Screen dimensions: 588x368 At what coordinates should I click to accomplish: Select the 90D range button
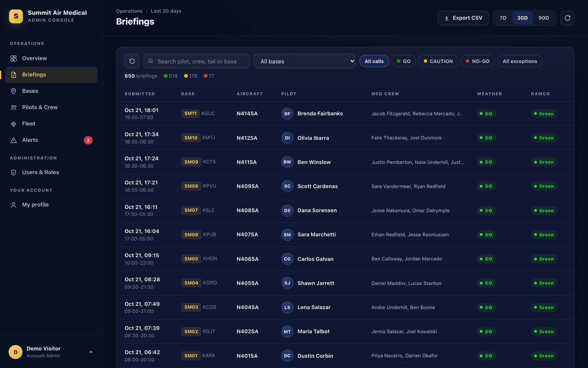coord(544,18)
